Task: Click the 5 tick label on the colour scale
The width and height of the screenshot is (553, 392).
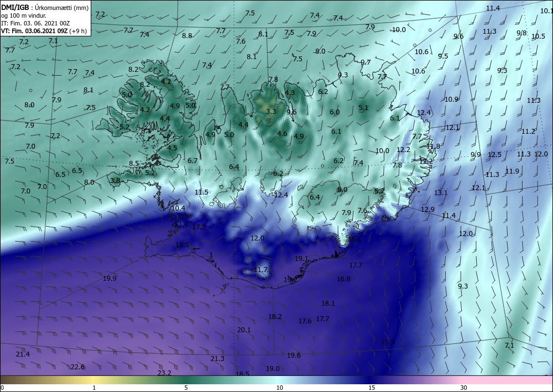Action: pyautogui.click(x=186, y=388)
